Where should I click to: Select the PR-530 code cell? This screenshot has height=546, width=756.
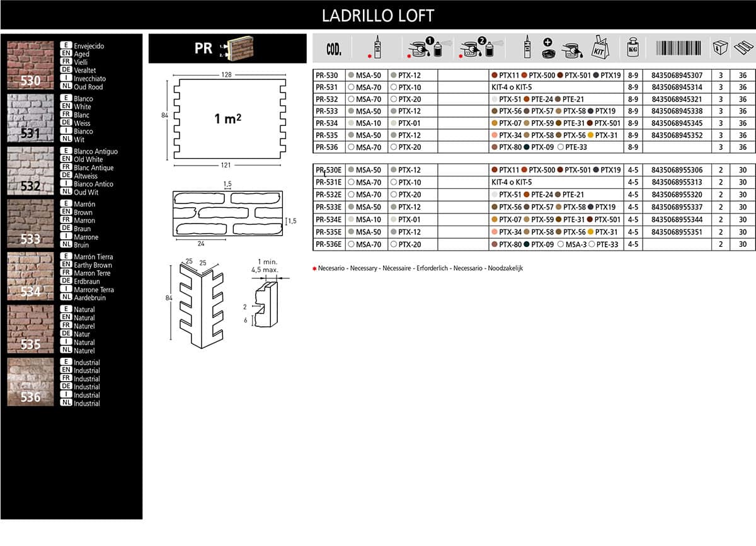pos(328,75)
